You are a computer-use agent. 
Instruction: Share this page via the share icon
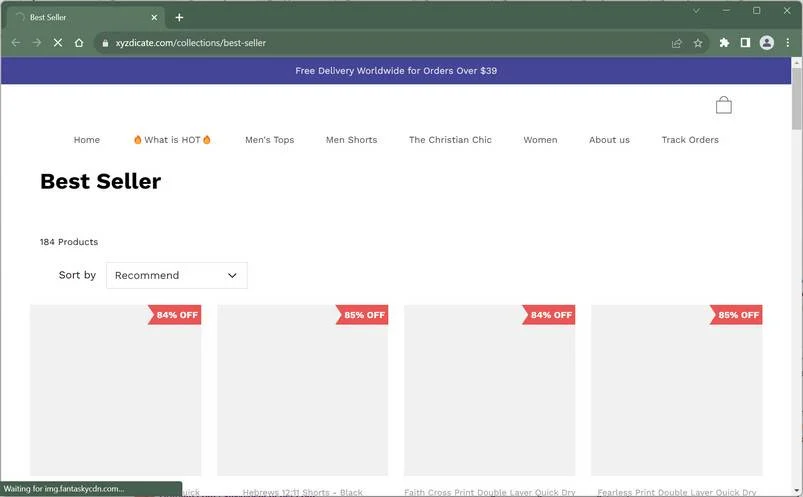[x=677, y=43]
